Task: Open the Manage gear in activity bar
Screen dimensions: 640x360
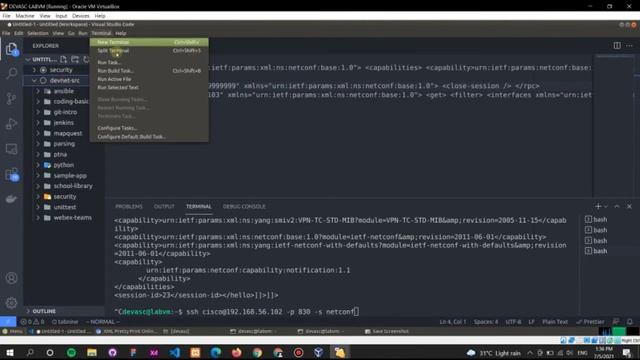Action: point(11,303)
